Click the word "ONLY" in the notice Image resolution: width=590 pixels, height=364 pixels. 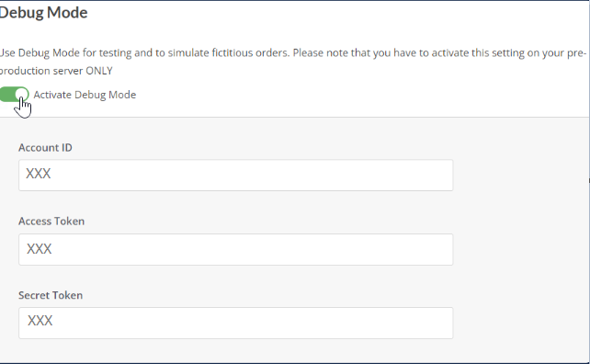[99, 71]
